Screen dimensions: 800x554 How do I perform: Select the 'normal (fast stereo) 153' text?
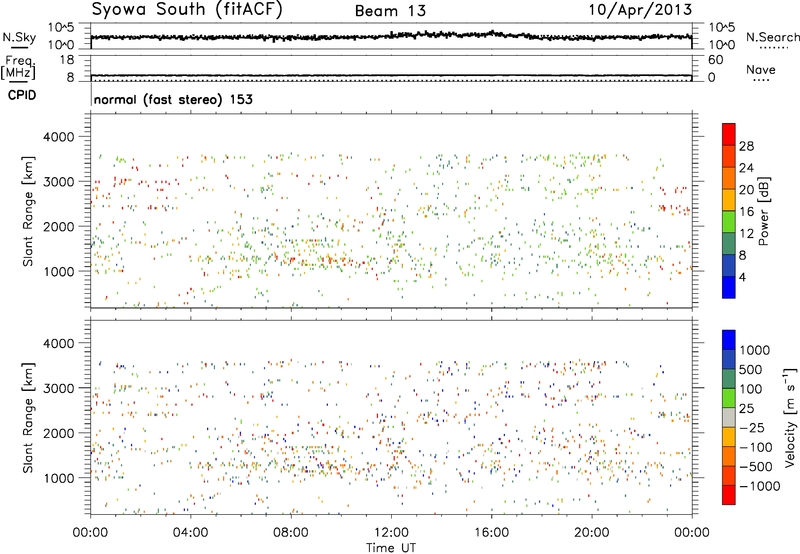click(x=173, y=100)
